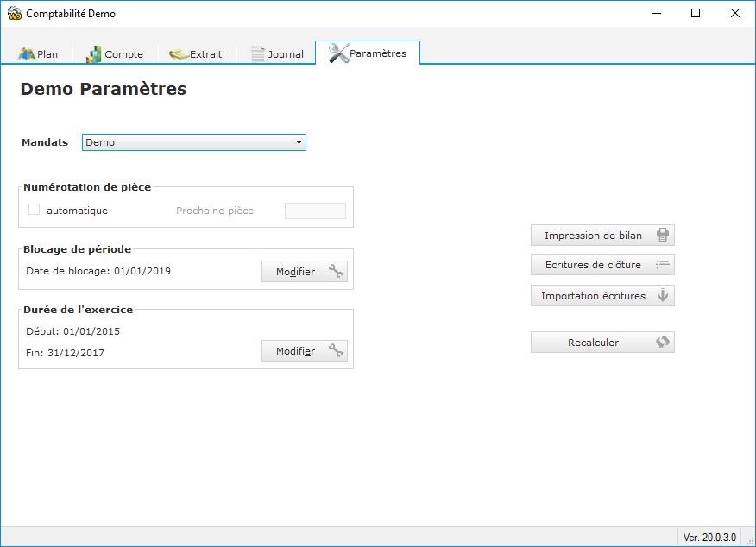Viewport: 756px width, 547px height.
Task: Click the Recalculer button
Action: (602, 343)
